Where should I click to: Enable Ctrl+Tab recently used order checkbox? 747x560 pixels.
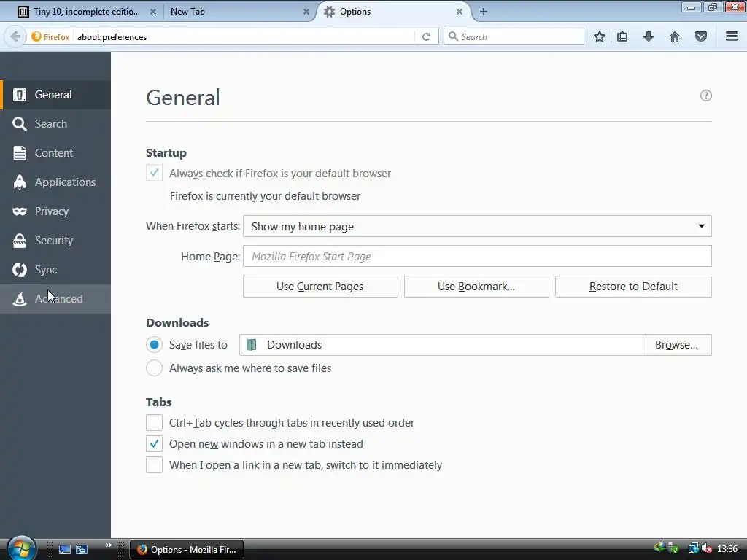point(155,422)
